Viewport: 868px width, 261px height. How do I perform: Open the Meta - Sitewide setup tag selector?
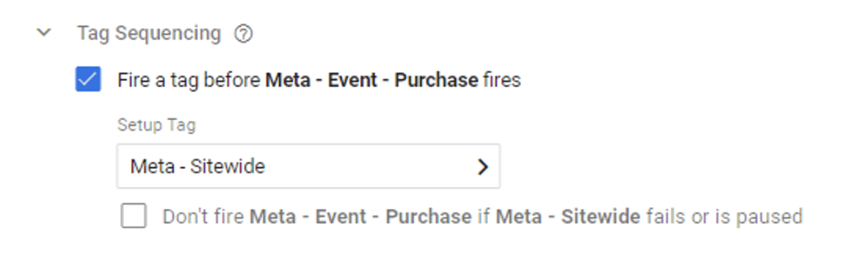308,166
